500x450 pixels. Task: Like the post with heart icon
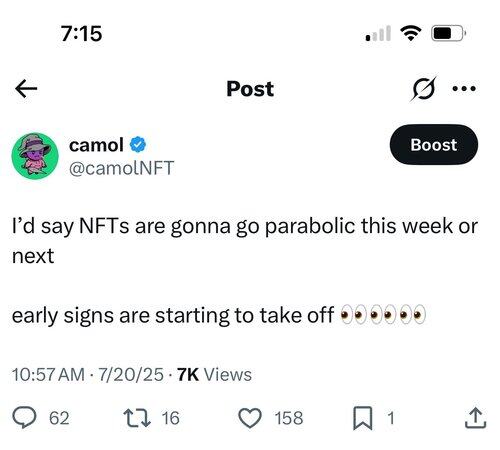coord(250,418)
